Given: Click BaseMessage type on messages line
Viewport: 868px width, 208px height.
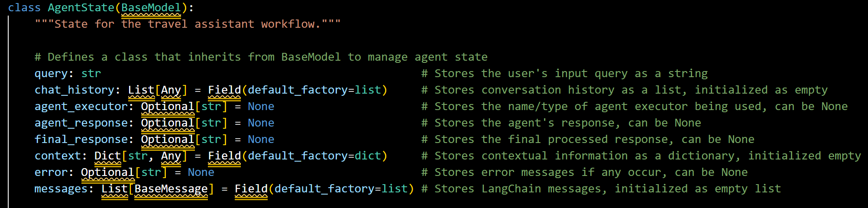Looking at the screenshot, I should 171,189.
